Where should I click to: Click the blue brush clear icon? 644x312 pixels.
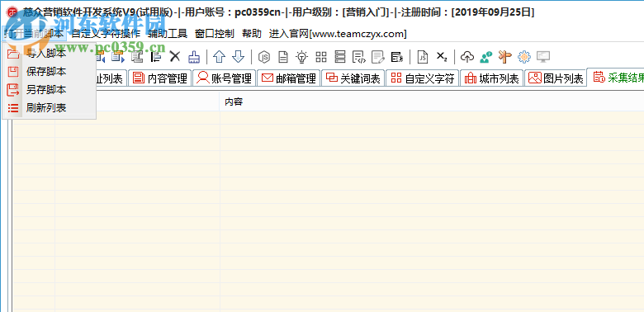point(194,57)
